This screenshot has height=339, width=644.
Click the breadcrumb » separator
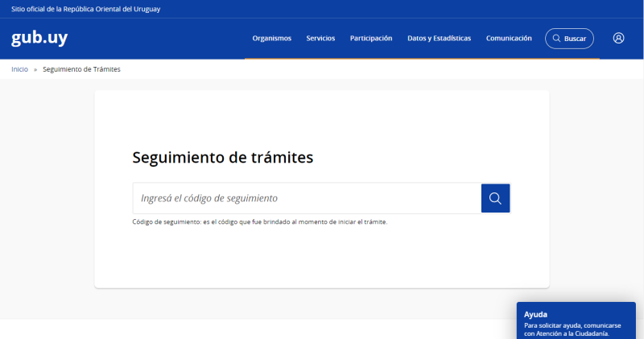pyautogui.click(x=35, y=69)
